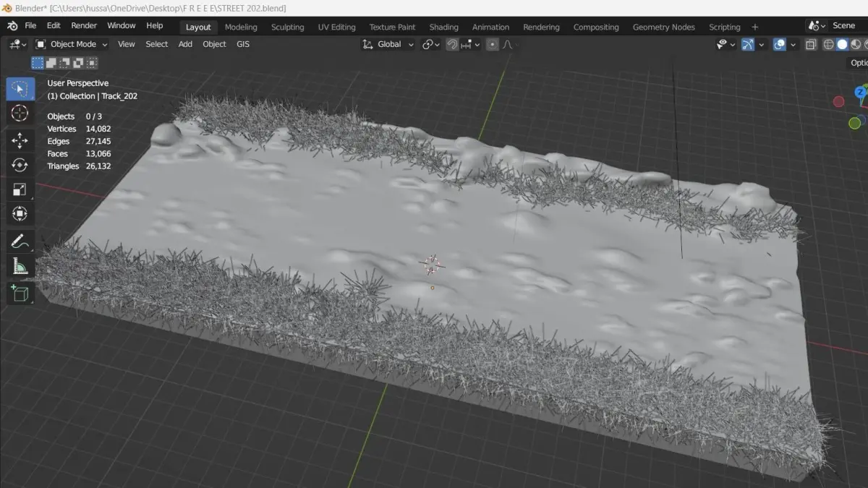868x488 pixels.
Task: Set selection mode to intersect selection
Action: click(92, 63)
